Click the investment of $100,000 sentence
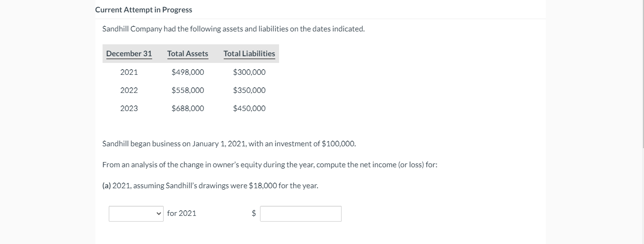 [x=229, y=143]
